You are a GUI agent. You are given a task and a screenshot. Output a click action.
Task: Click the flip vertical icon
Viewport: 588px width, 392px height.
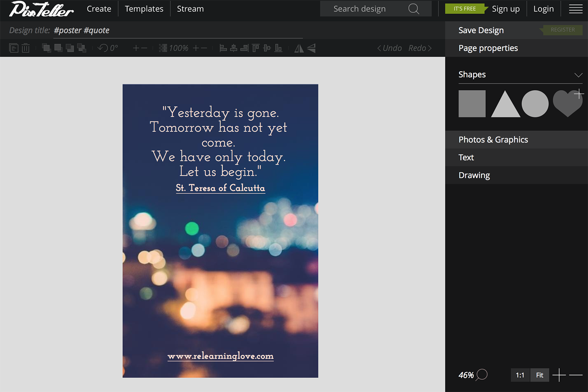[x=311, y=48]
